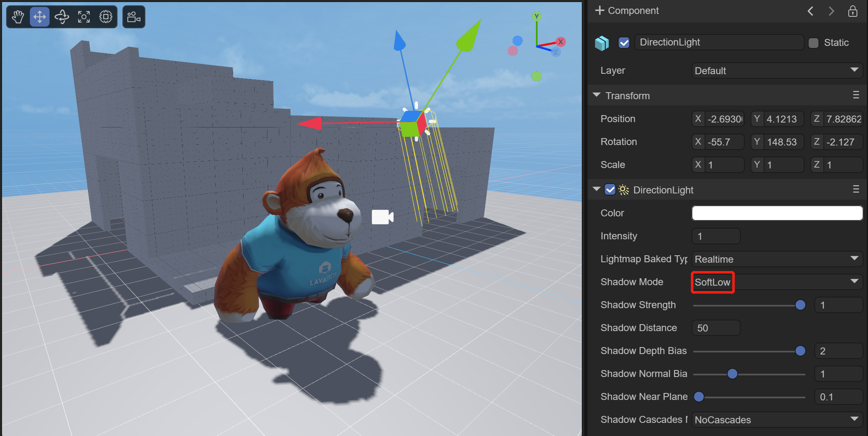Select the move tool in toolbar
Screen dimensions: 868x436
pyautogui.click(x=40, y=17)
